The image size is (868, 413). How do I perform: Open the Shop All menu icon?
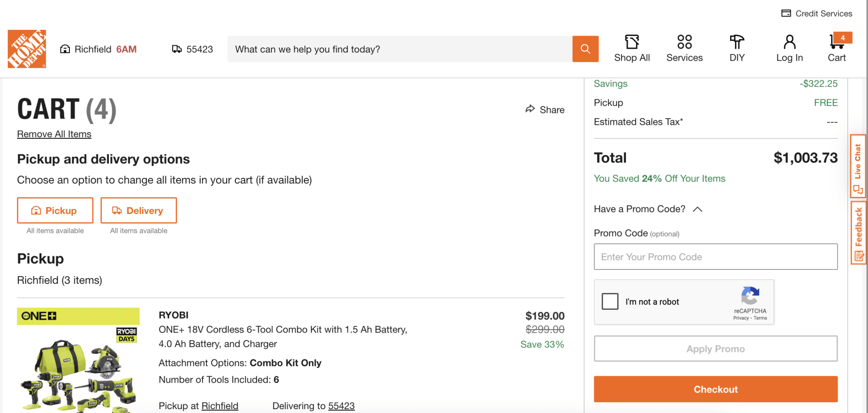coord(632,42)
